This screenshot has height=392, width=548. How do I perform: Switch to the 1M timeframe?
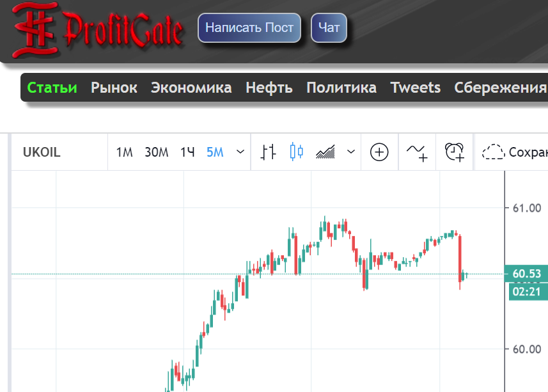coord(124,152)
